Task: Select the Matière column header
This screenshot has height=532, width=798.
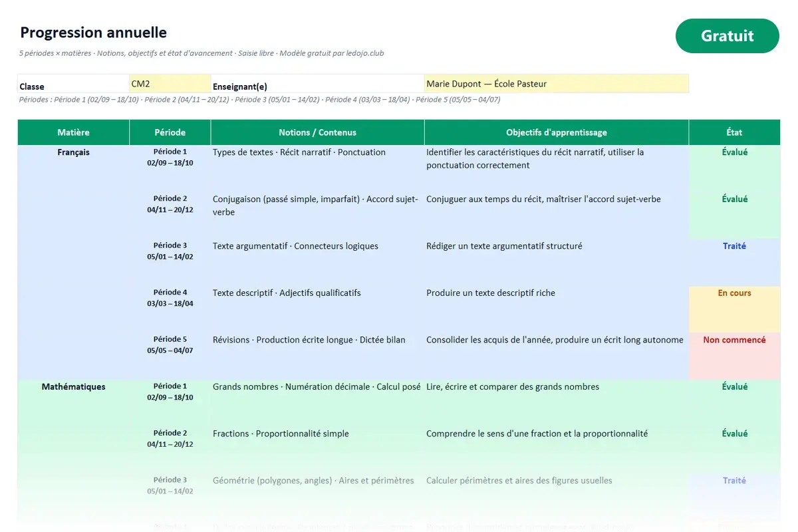Action: click(73, 132)
